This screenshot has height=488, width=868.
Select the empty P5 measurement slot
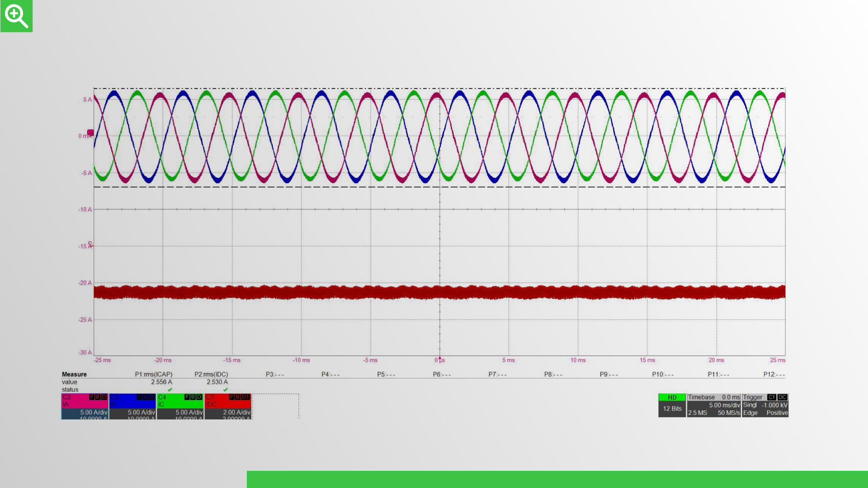pyautogui.click(x=386, y=374)
